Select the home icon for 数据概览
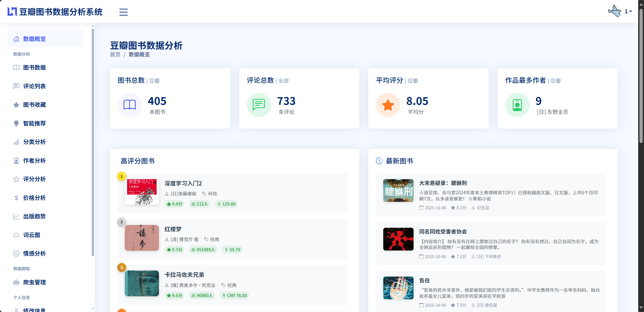The width and height of the screenshot is (644, 312). tap(16, 38)
